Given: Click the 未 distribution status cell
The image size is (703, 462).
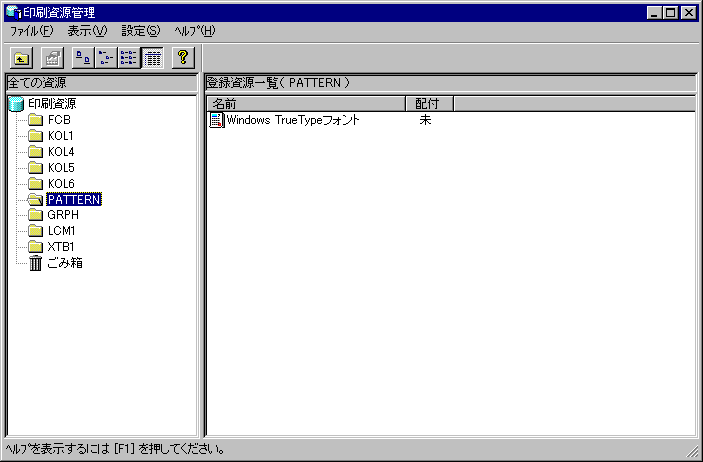Looking at the screenshot, I should (x=425, y=120).
